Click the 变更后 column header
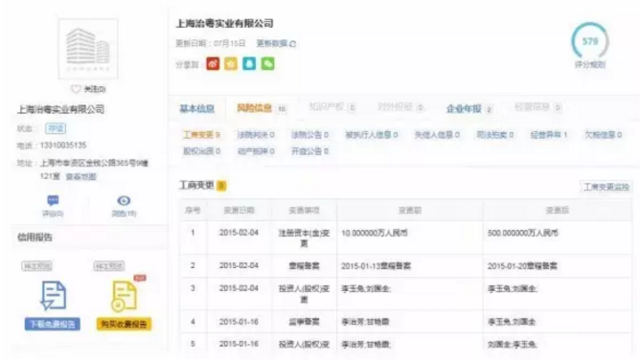 (557, 210)
